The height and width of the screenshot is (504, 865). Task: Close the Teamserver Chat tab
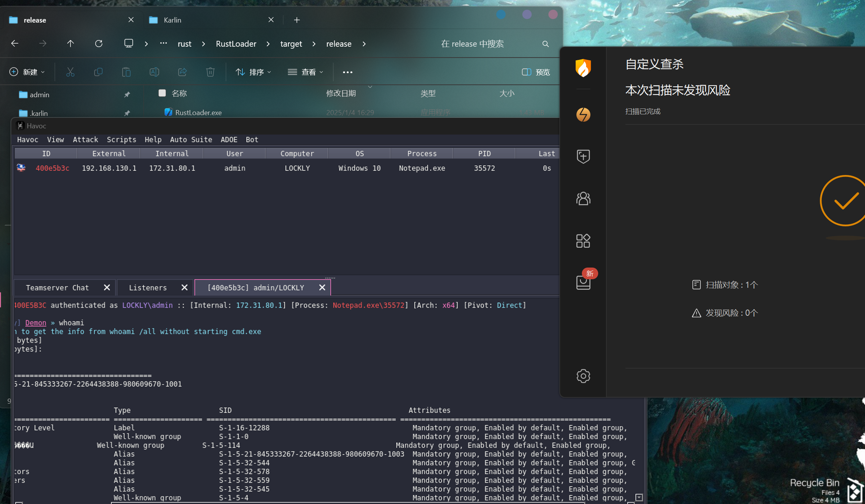click(x=107, y=287)
